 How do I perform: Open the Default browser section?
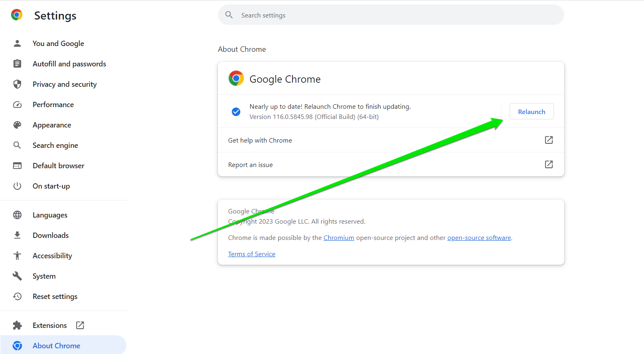tap(58, 166)
